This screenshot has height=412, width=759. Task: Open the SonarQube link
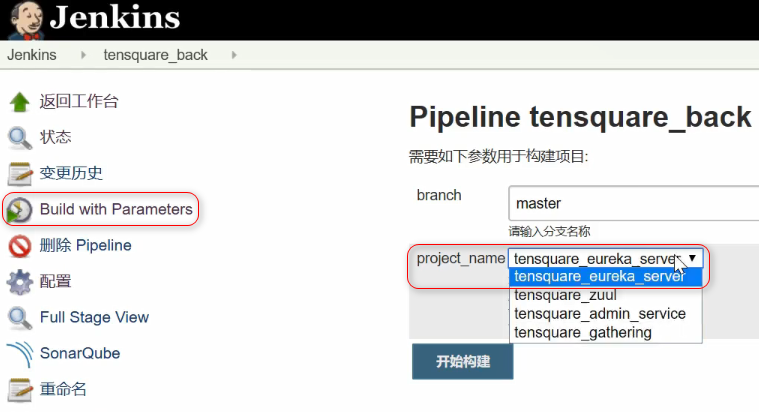pyautogui.click(x=80, y=353)
